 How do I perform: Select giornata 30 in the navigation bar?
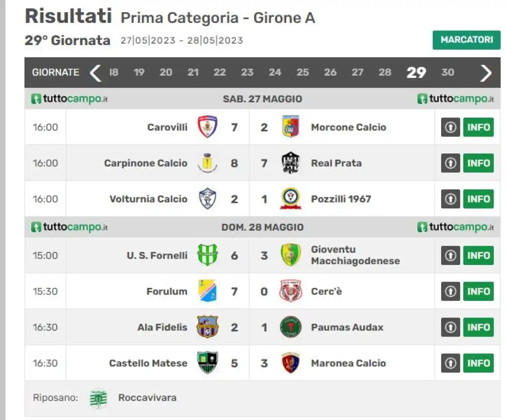pyautogui.click(x=447, y=72)
